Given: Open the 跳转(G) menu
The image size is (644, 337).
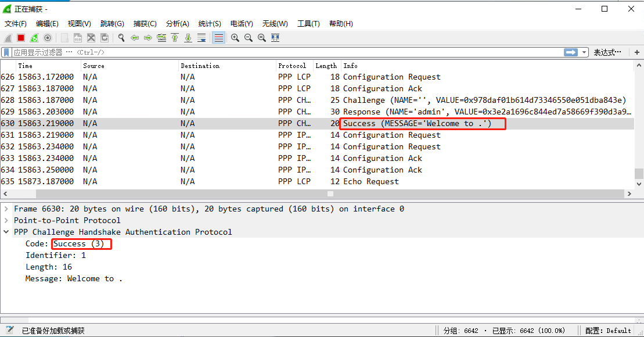Looking at the screenshot, I should (112, 24).
